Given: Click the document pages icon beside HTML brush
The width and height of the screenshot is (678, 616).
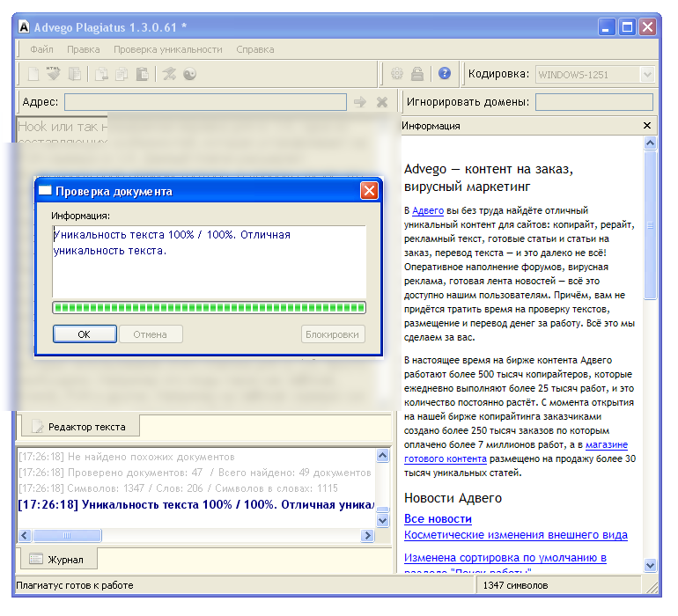Looking at the screenshot, I should pos(74,74).
